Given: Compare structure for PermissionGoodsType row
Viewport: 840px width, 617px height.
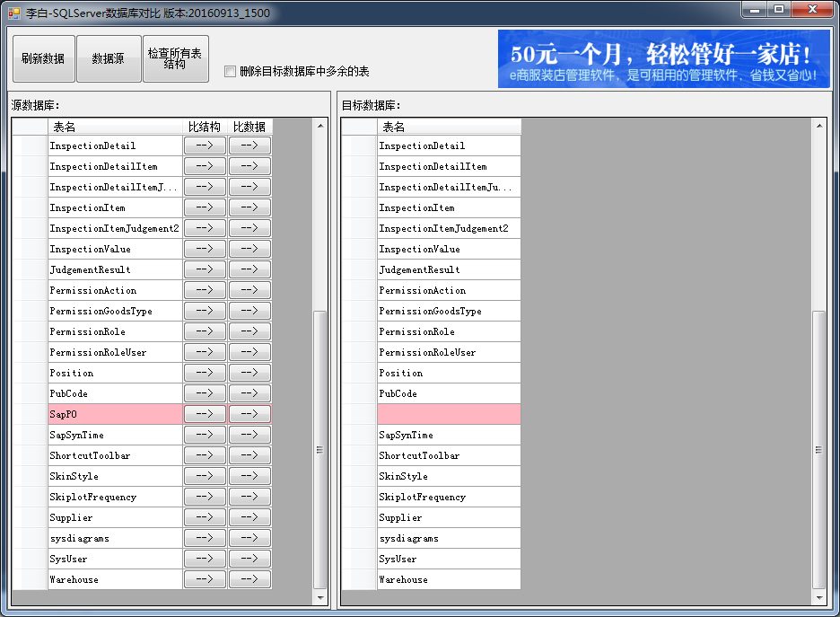Looking at the screenshot, I should tap(205, 311).
